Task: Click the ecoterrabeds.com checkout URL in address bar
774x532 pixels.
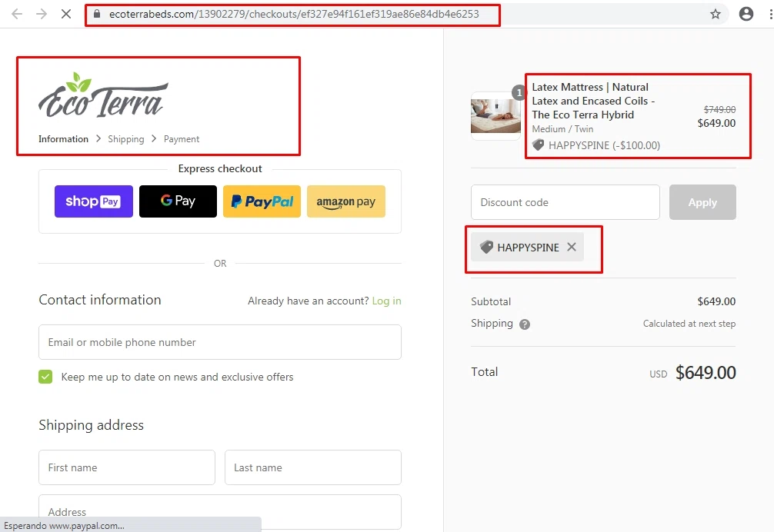Action: [294, 14]
